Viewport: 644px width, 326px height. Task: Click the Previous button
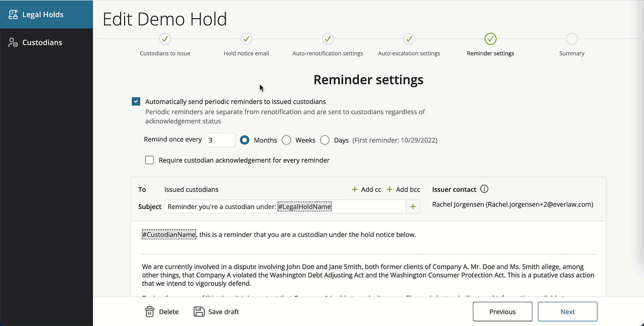coord(502,312)
